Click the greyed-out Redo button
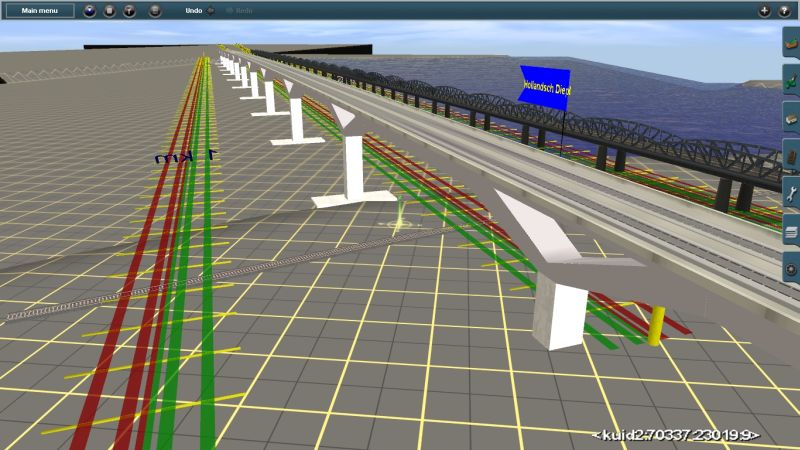Image resolution: width=800 pixels, height=450 pixels. pyautogui.click(x=239, y=11)
